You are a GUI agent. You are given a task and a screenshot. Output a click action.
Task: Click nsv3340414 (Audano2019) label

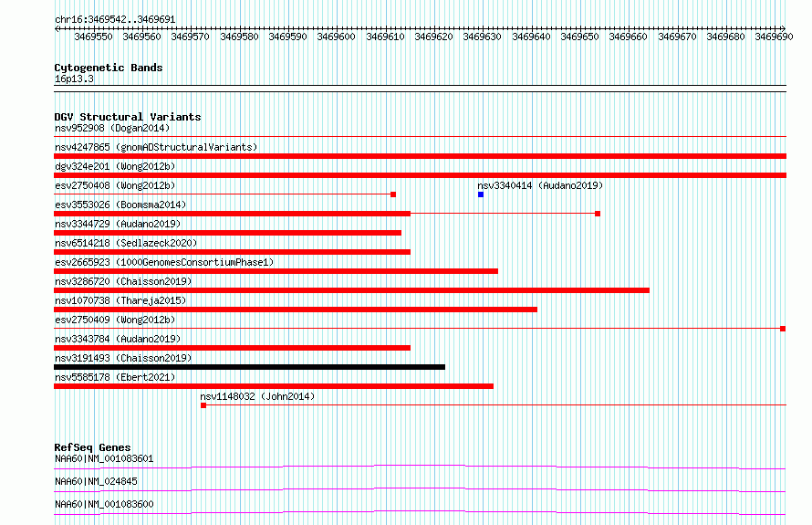point(540,185)
